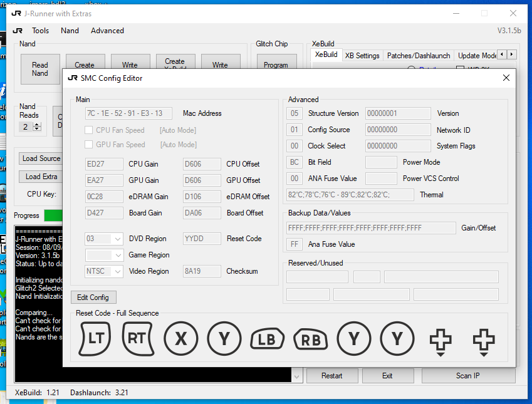
Task: Click the LT button icon in reset sequence
Action: [95, 338]
